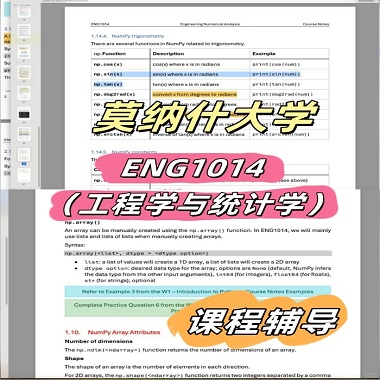Click the 'print(deg2rad(num))' example cell

(x=282, y=94)
